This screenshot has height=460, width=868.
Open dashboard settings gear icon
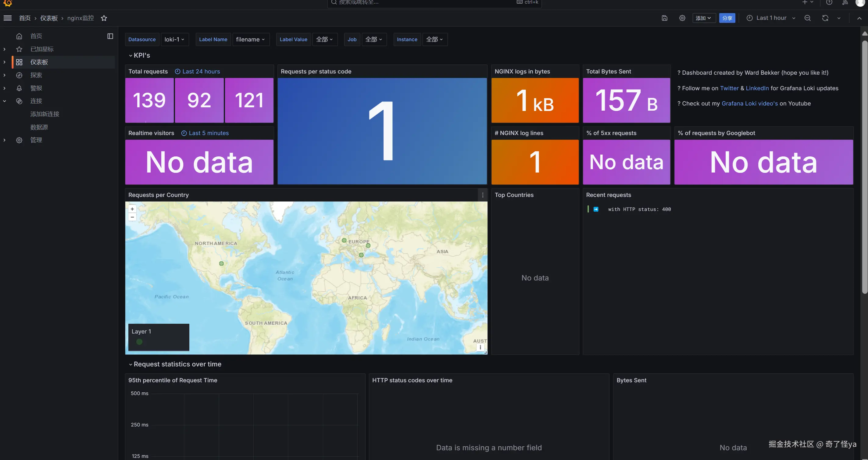[x=682, y=18]
